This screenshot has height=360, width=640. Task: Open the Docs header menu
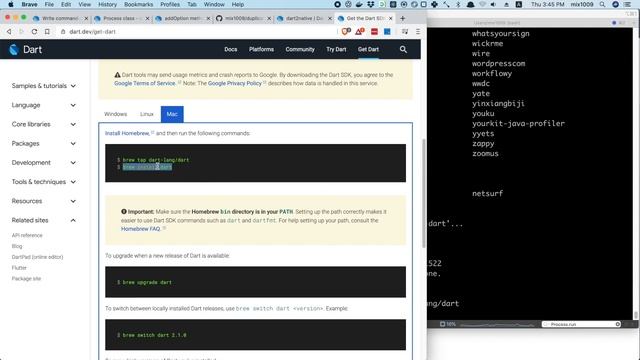pos(231,49)
